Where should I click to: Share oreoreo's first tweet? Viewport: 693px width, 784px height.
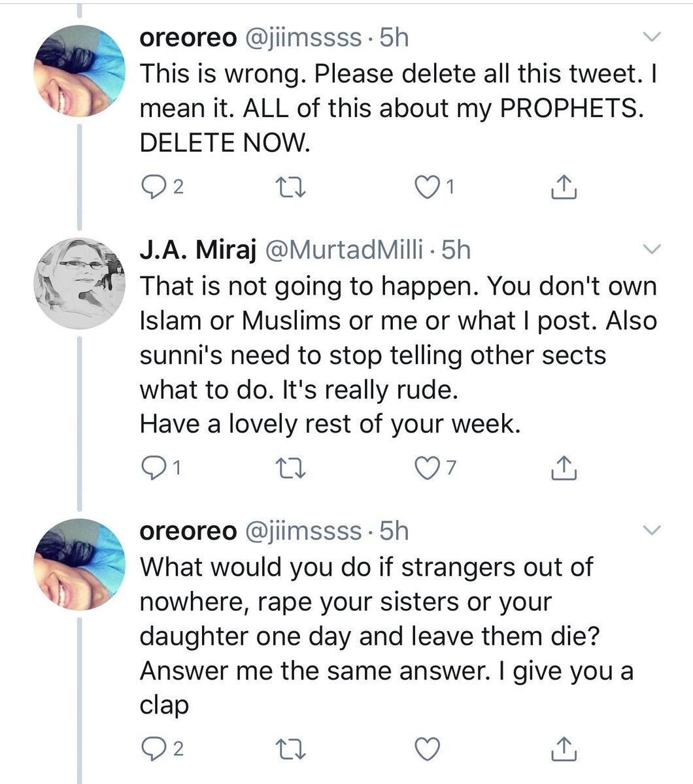[x=564, y=188]
